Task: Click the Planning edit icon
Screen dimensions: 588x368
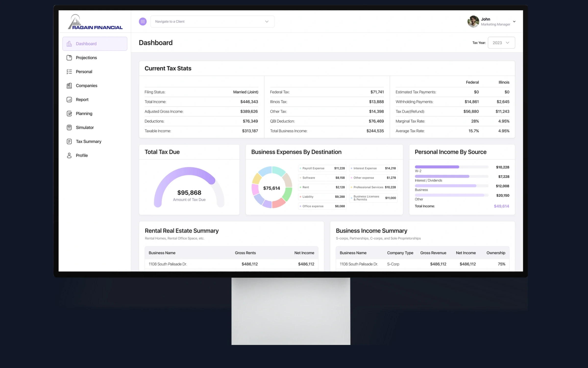Action: coord(69,114)
